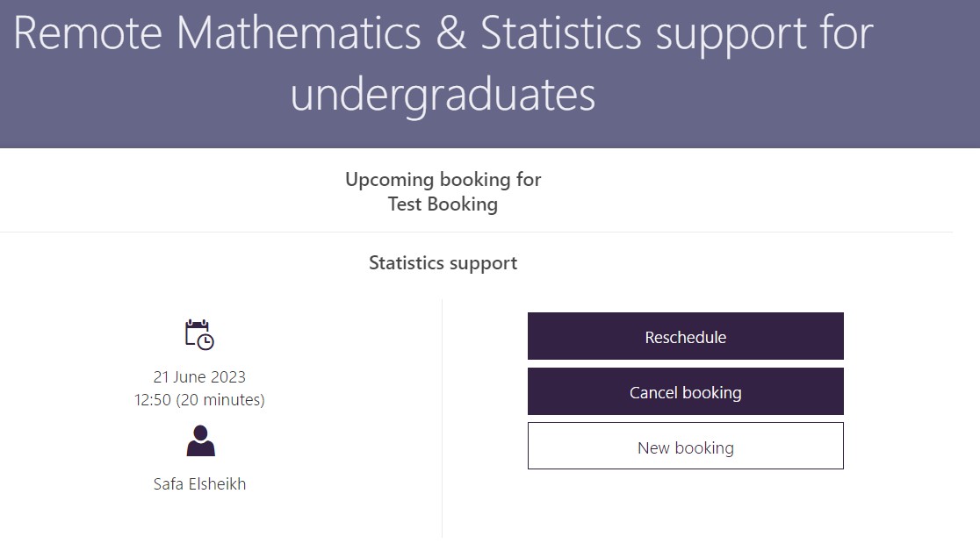Click the Test Booking customer name
The width and height of the screenshot is (980, 558).
click(x=443, y=204)
